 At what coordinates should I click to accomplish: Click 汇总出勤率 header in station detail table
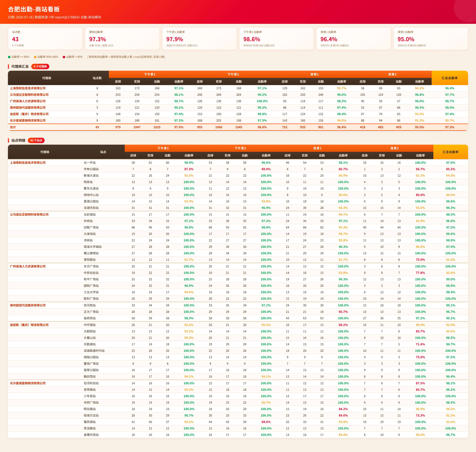pos(450,152)
